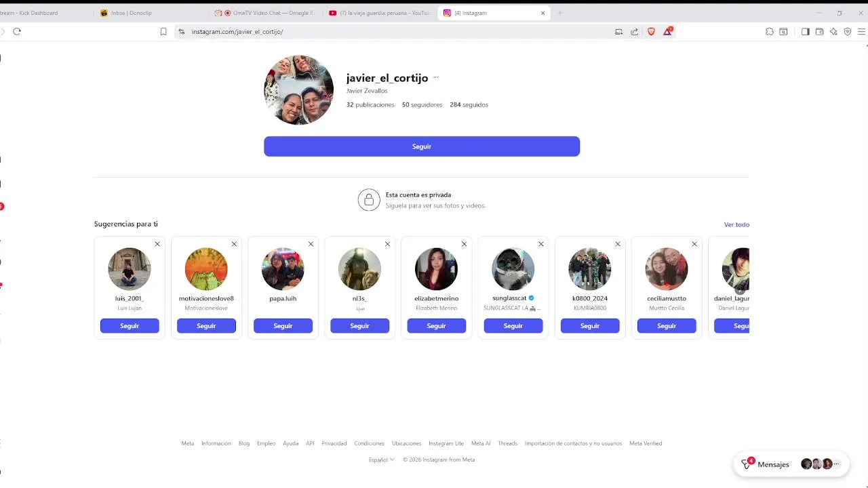Open Brave VPN shield icon

[848, 31]
